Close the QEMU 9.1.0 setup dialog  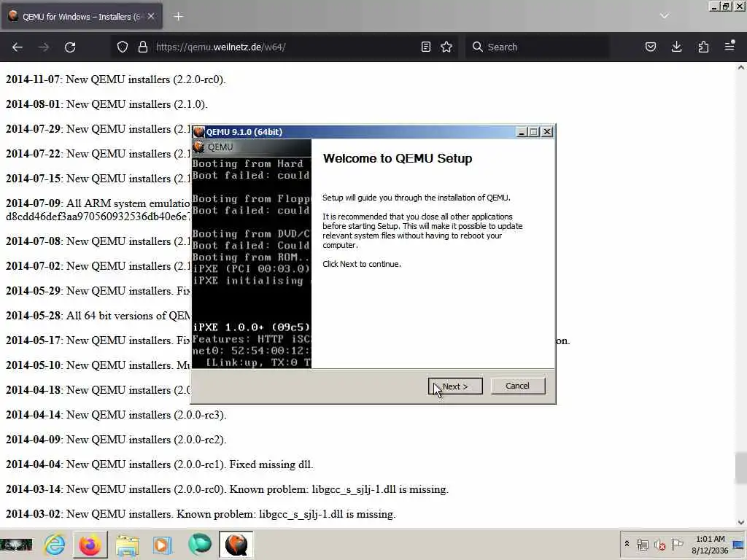(547, 132)
